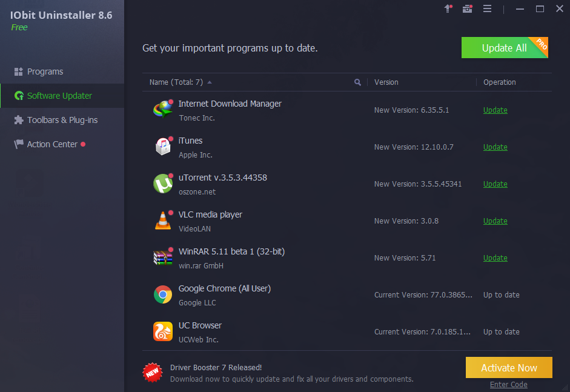
Task: Click Enter Code below Activate Now
Action: tap(508, 384)
